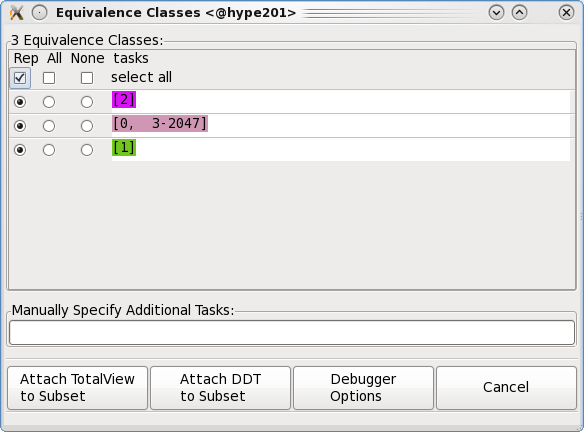The width and height of the screenshot is (584, 432).
Task: Open Debugger Options
Action: 364,388
